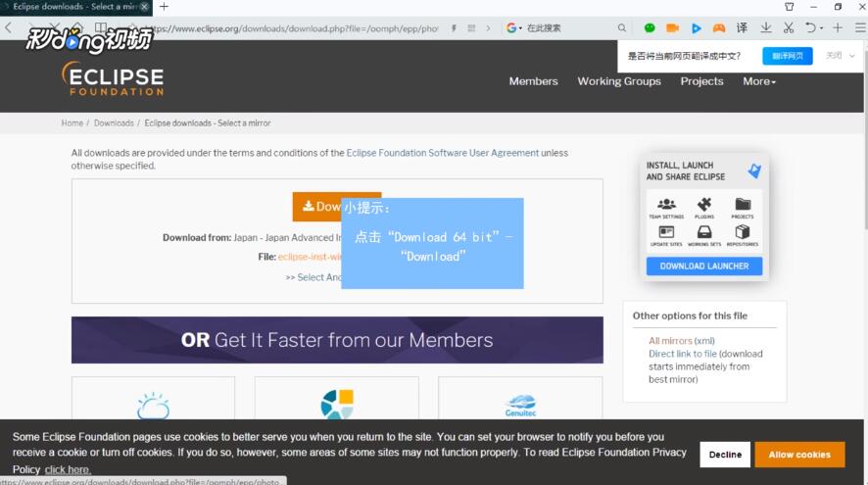Click the undo closed tab icon
The image size is (868, 485).
tap(810, 27)
